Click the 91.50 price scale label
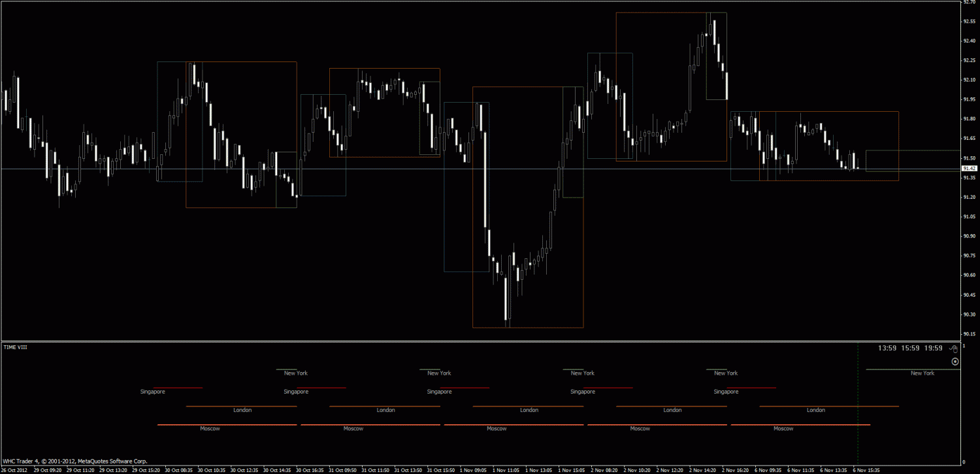 click(x=971, y=158)
